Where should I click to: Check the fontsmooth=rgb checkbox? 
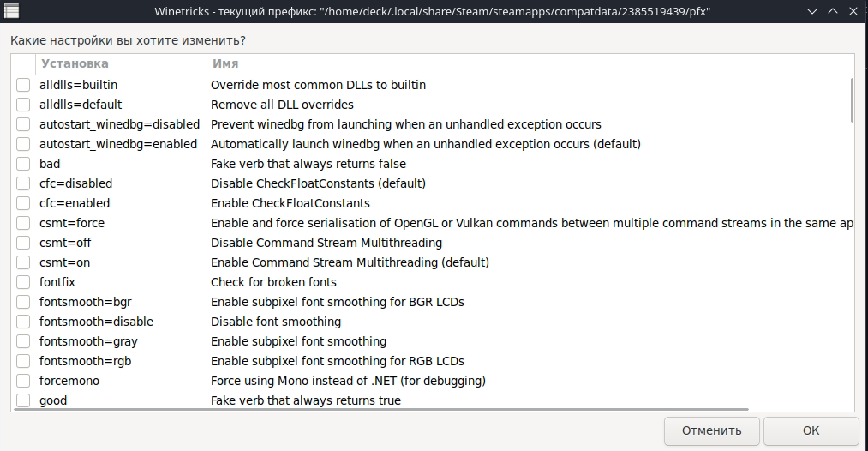(x=23, y=361)
